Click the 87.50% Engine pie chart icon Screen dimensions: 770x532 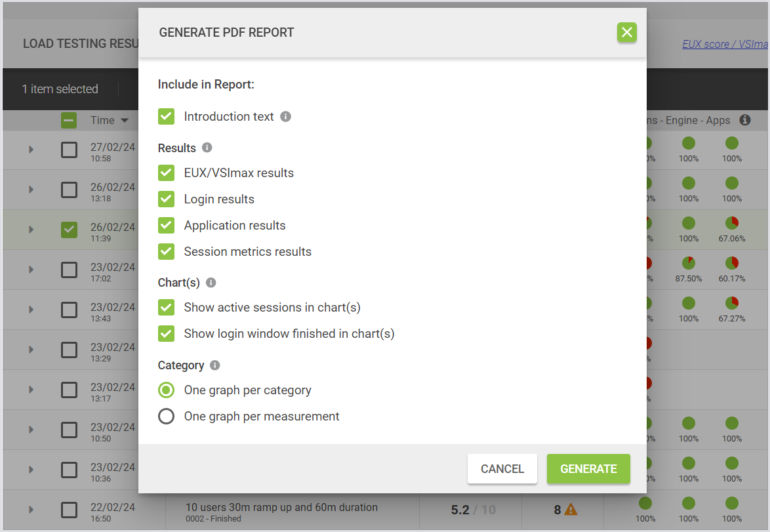(x=688, y=263)
